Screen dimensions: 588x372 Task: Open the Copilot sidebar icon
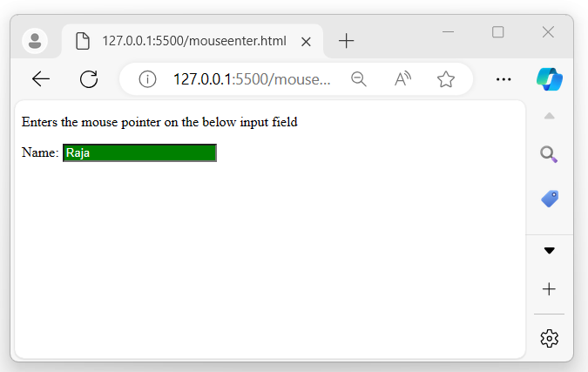point(550,79)
